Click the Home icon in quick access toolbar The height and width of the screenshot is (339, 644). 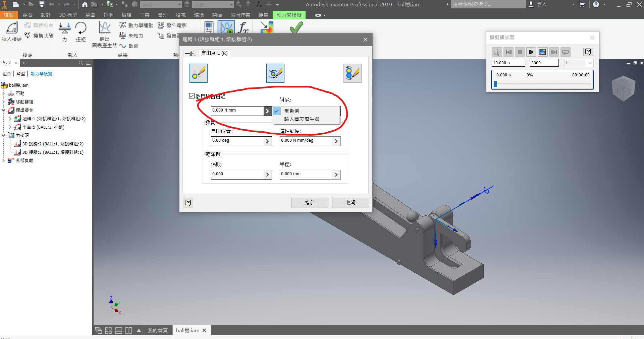85,4
